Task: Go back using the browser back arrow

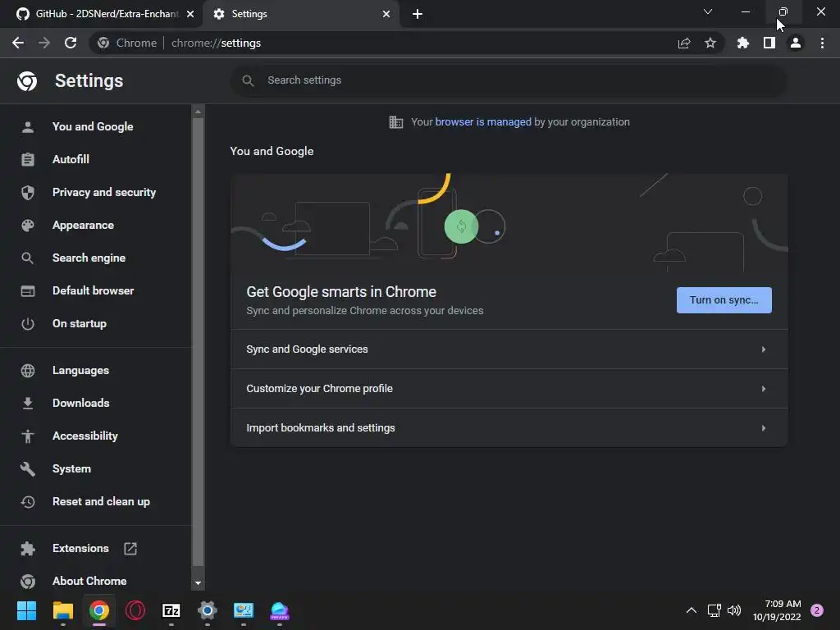Action: coord(18,43)
